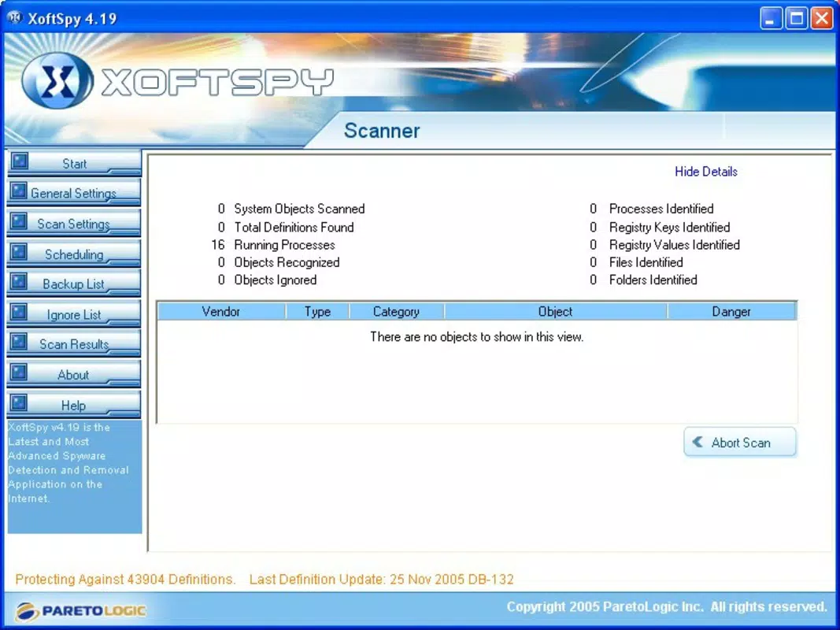Click the ParetoLogic logo in footer

(80, 610)
